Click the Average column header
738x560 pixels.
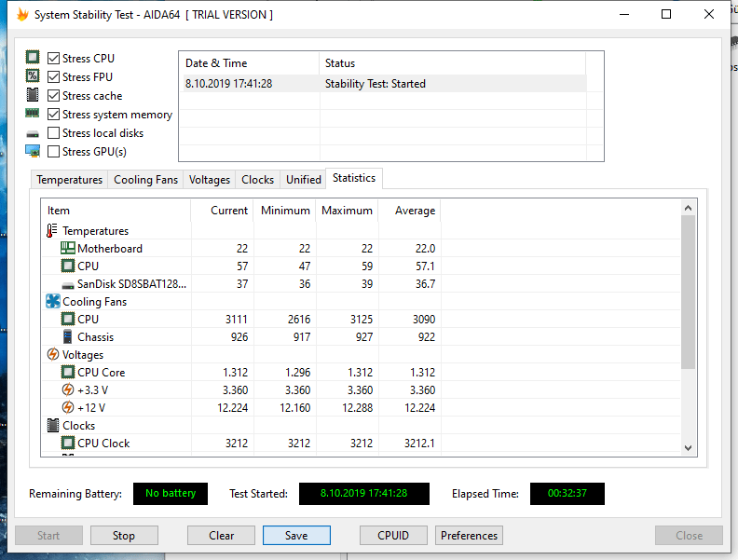click(x=410, y=211)
